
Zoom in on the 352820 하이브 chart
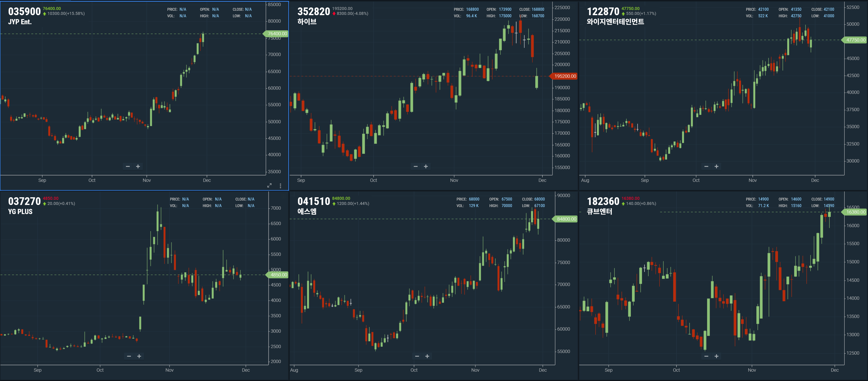click(426, 166)
